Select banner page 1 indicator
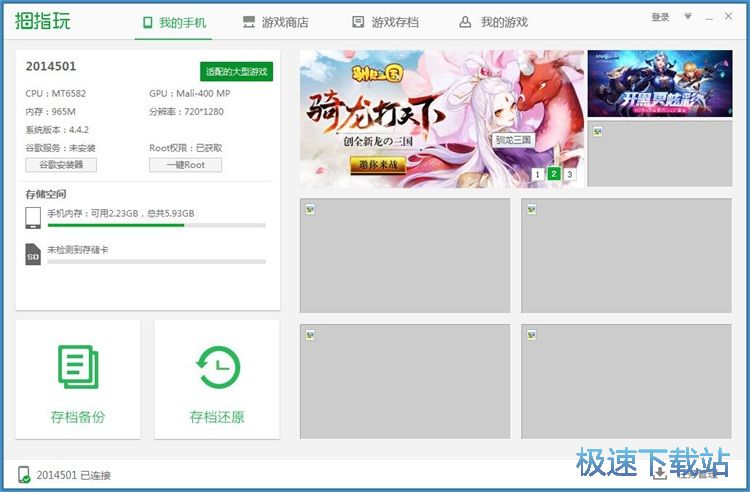The width and height of the screenshot is (750, 492). pos(537,174)
